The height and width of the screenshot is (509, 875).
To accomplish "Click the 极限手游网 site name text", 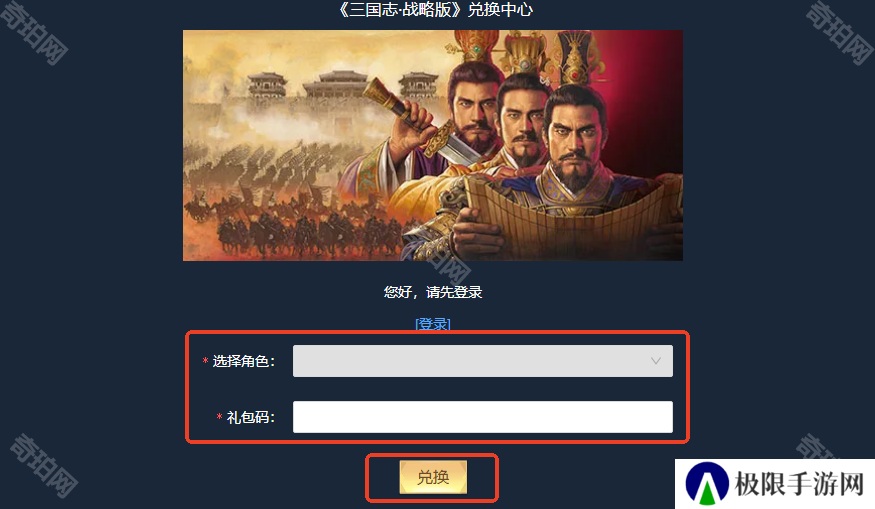I will point(799,483).
